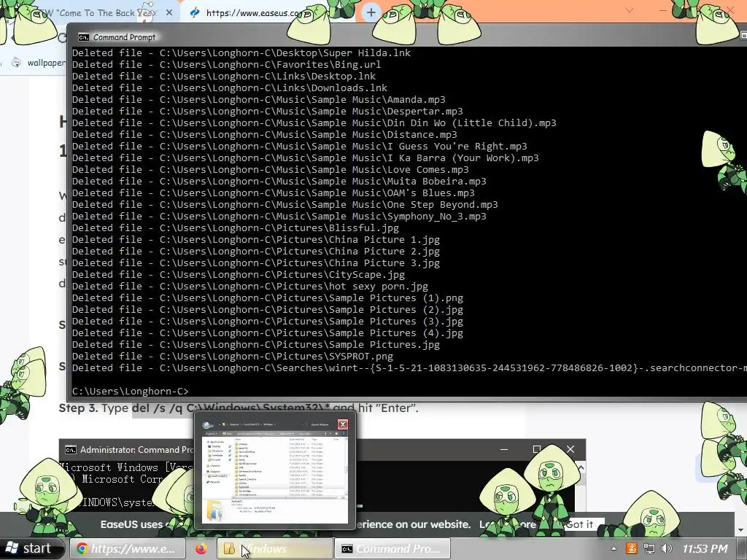Viewport: 747px width, 560px height.
Task: Open the volume speaker tray icon
Action: coord(667,548)
